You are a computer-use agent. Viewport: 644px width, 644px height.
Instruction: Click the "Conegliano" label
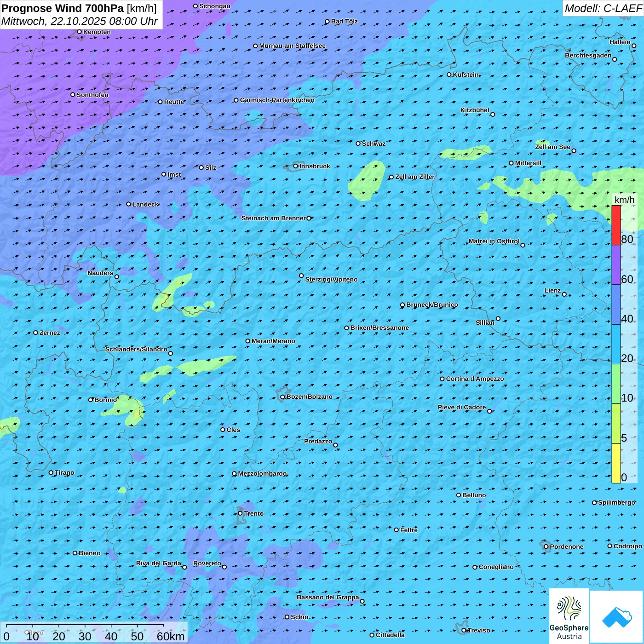tap(496, 567)
